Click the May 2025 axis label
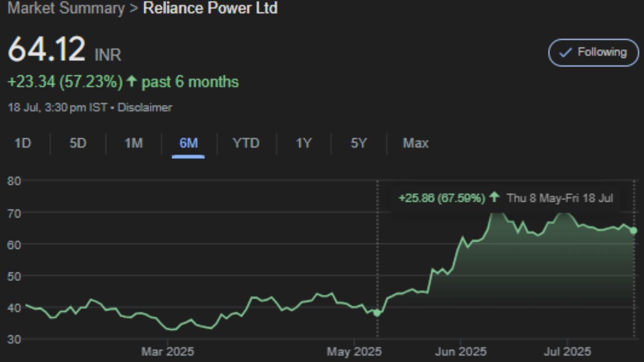644x362 pixels. click(354, 351)
